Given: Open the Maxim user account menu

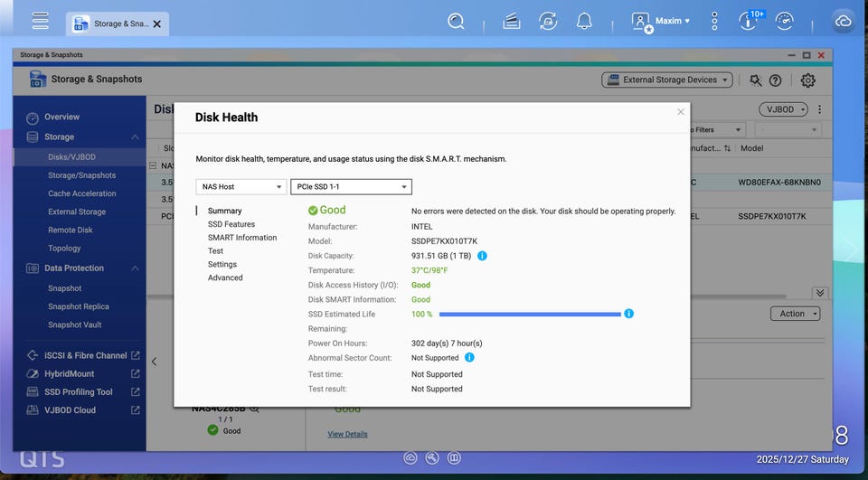Looking at the screenshot, I should pyautogui.click(x=662, y=21).
